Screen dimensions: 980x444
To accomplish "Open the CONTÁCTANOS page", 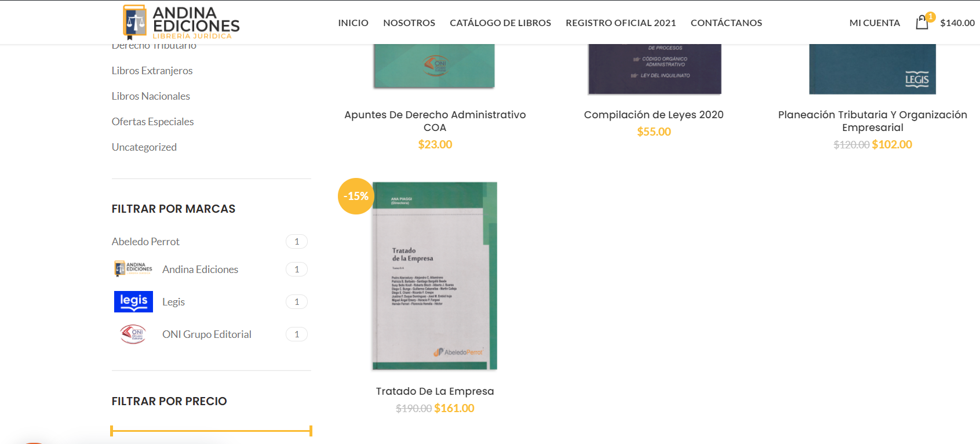I will [x=726, y=23].
